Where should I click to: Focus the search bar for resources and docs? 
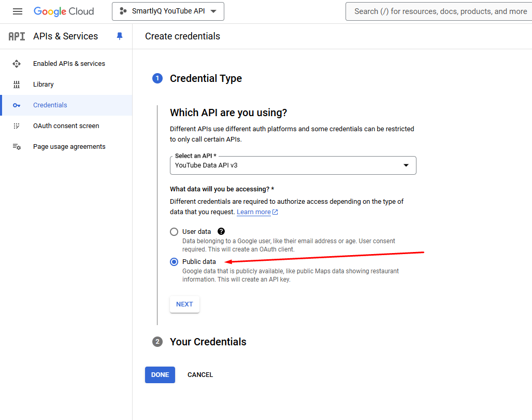click(439, 11)
